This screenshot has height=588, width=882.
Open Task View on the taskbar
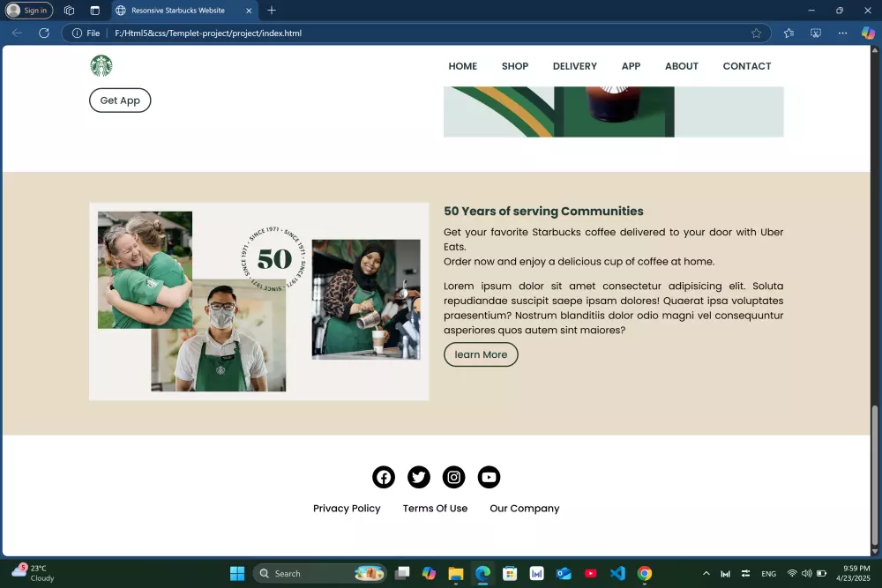tap(402, 573)
